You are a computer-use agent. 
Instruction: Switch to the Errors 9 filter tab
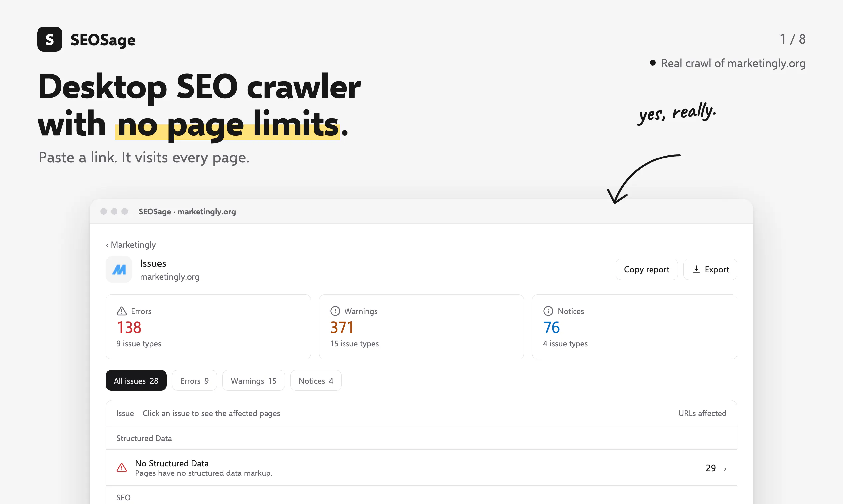pos(194,380)
